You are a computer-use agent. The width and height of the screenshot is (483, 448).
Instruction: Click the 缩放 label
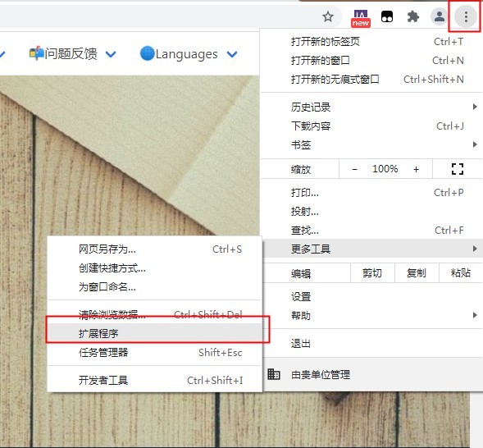[x=301, y=170]
